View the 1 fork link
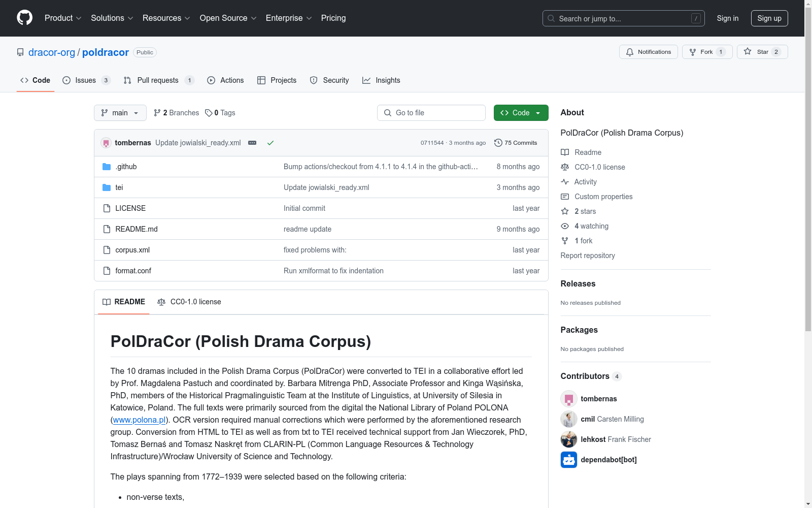 click(x=577, y=241)
